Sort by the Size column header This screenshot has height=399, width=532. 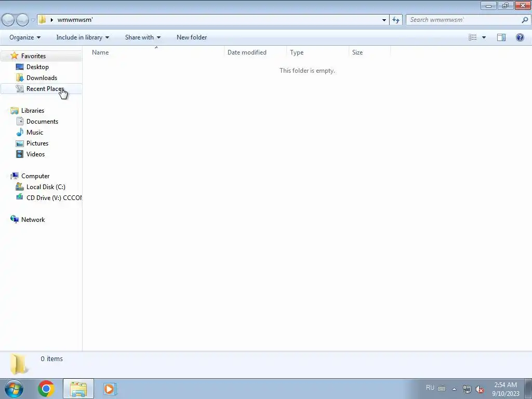point(369,52)
